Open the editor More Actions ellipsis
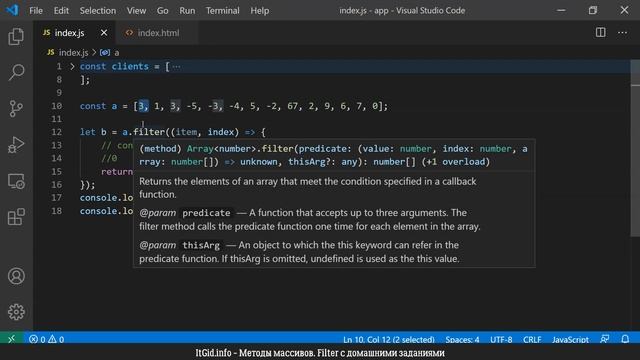 click(622, 33)
